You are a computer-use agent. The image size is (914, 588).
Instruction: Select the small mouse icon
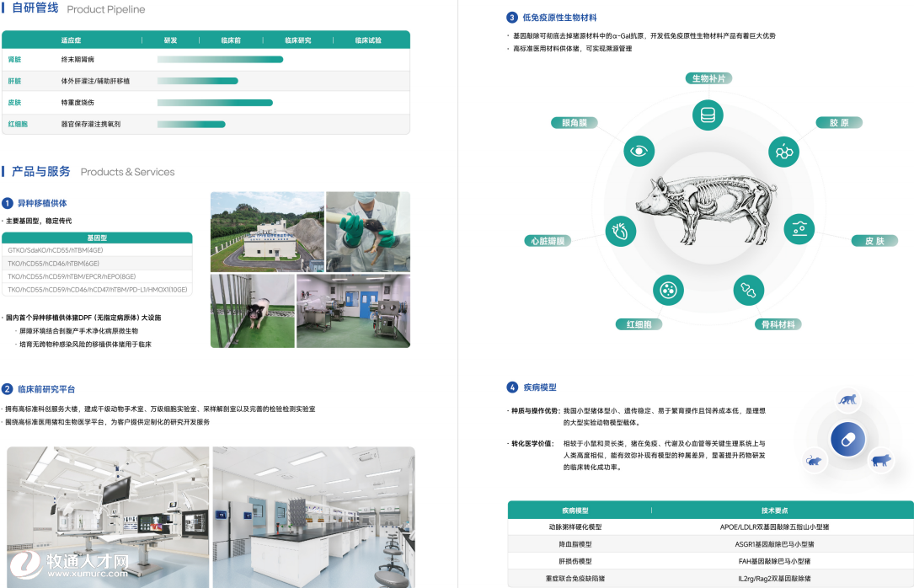tap(815, 461)
